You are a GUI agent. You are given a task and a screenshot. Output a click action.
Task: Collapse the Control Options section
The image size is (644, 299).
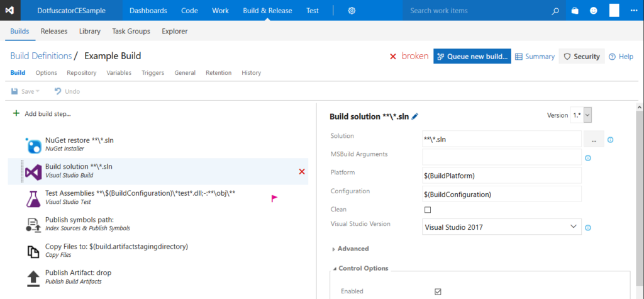click(x=360, y=268)
